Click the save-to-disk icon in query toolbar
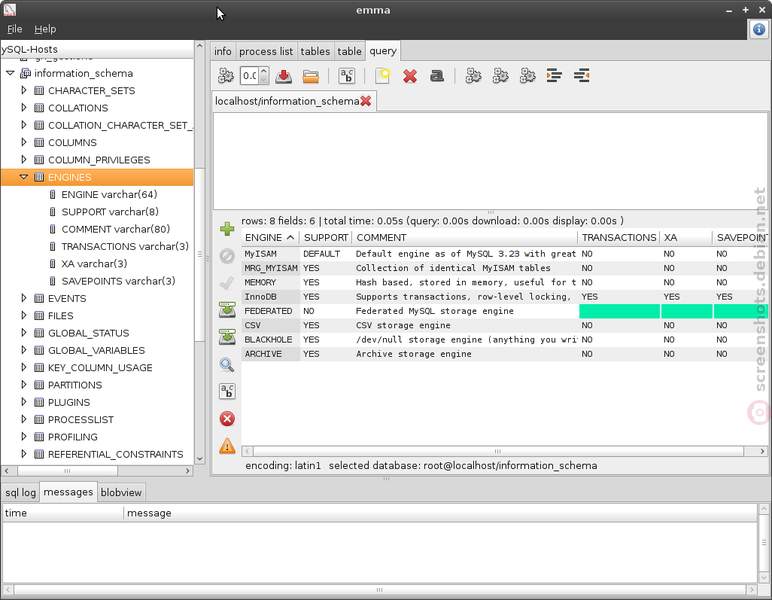Image resolution: width=772 pixels, height=600 pixels. [x=284, y=76]
